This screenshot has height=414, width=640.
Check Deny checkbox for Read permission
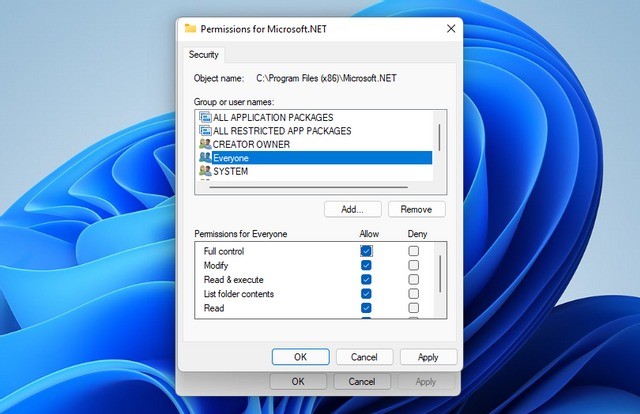point(413,308)
